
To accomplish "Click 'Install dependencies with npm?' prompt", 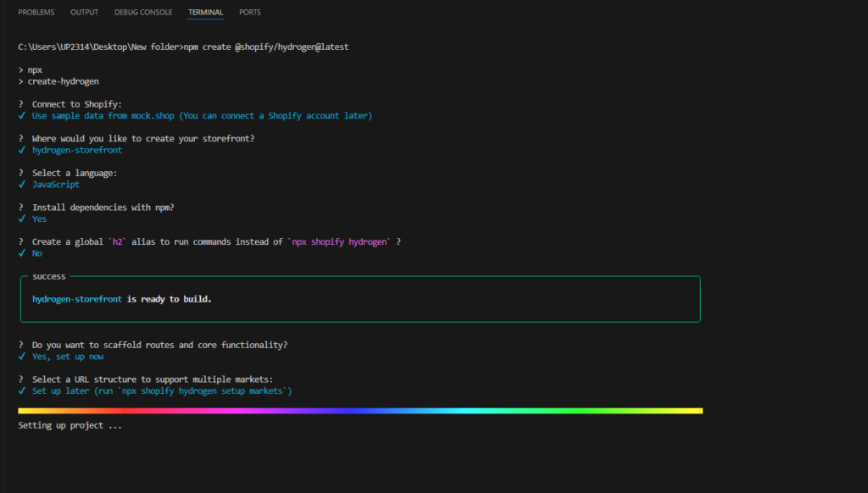I will click(103, 208).
